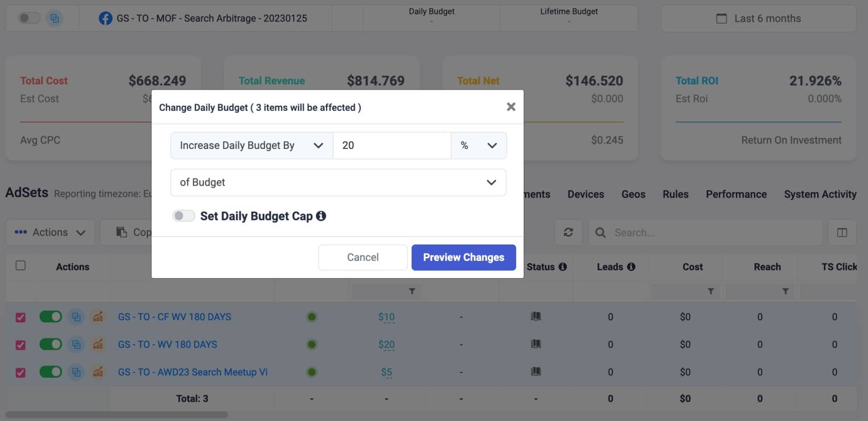Click the $20 daily budget value
868x421 pixels.
386,345
